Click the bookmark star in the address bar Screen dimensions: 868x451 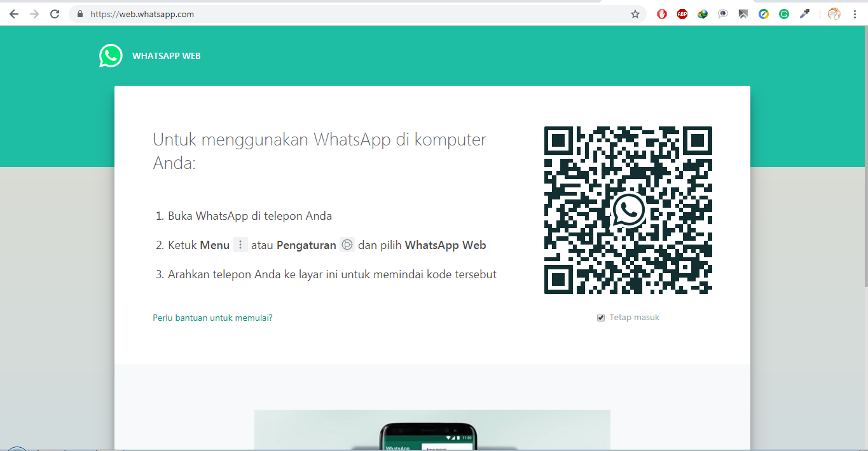(635, 13)
